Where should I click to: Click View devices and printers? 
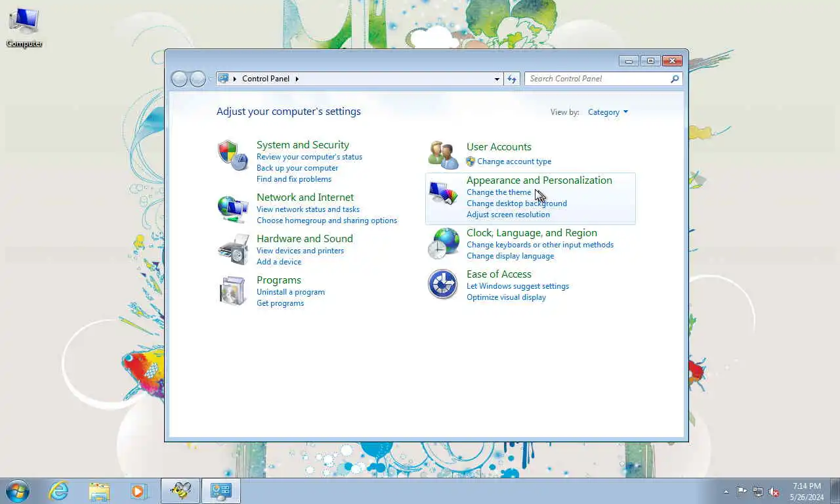(300, 251)
